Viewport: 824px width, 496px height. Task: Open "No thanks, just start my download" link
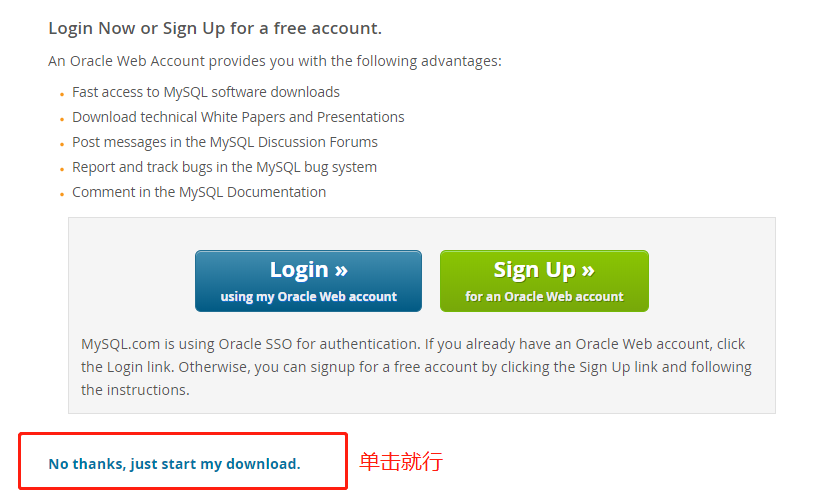coord(174,464)
